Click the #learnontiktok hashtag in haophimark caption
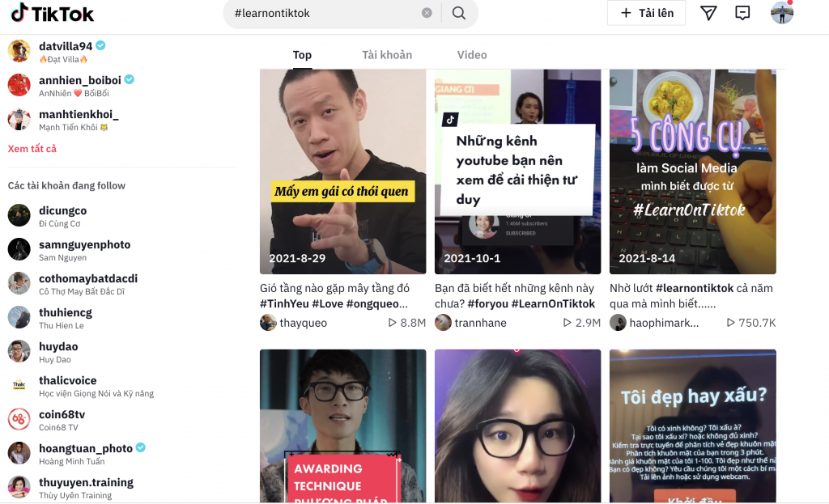 (x=695, y=289)
